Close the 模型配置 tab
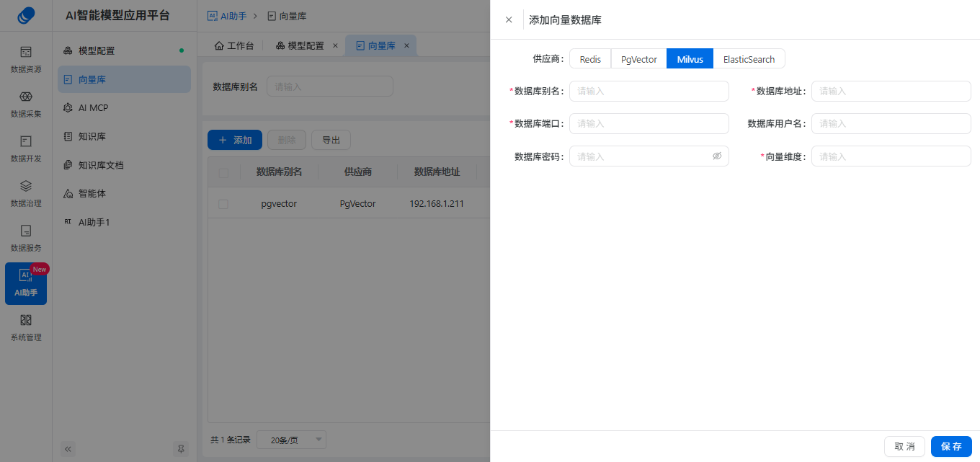The width and height of the screenshot is (980, 462). pyautogui.click(x=335, y=45)
